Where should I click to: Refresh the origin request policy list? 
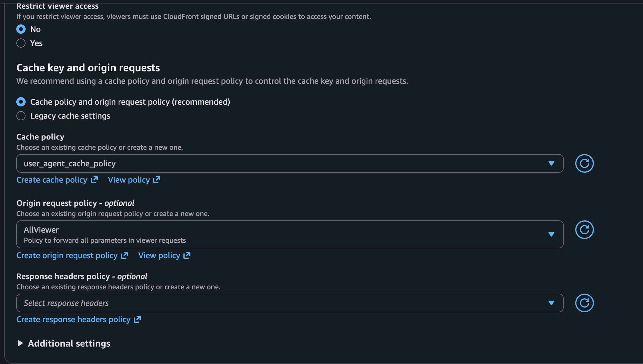(584, 230)
